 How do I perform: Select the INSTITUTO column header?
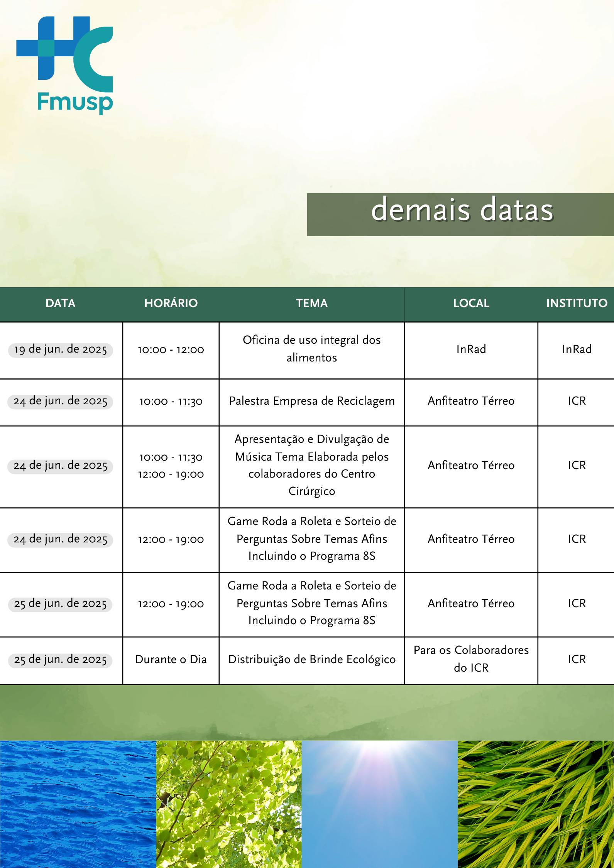tap(576, 303)
